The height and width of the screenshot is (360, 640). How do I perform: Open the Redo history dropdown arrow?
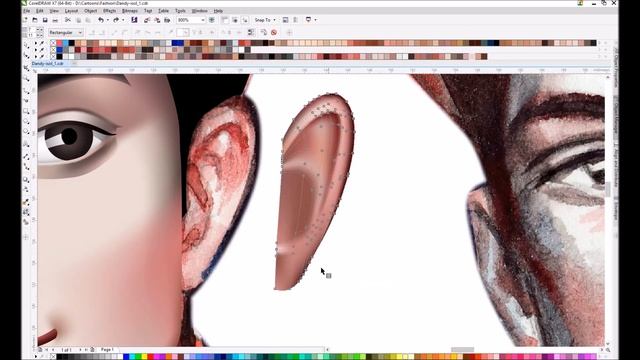coord(123,20)
